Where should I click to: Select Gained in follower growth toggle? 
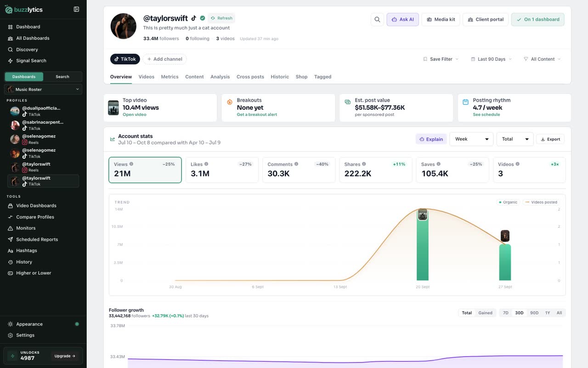485,313
